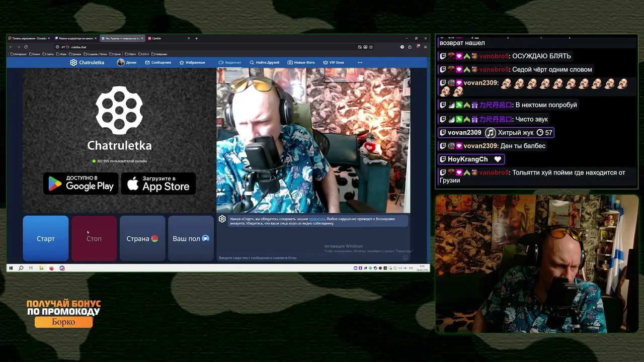Open Firefox from the taskbar

pos(52,268)
